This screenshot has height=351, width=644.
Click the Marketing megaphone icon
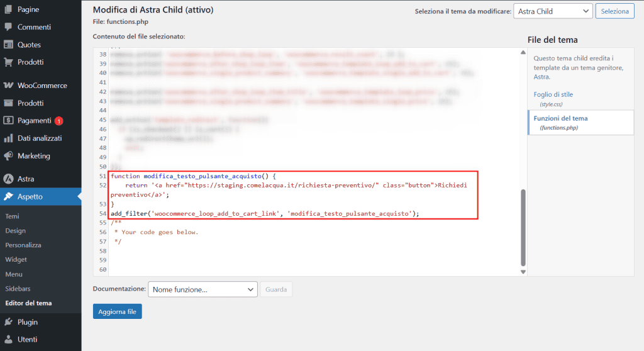click(8, 156)
